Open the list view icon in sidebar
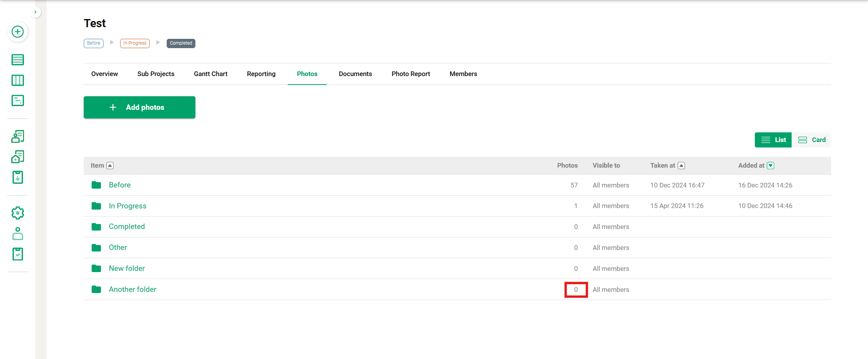868x359 pixels. point(18,60)
